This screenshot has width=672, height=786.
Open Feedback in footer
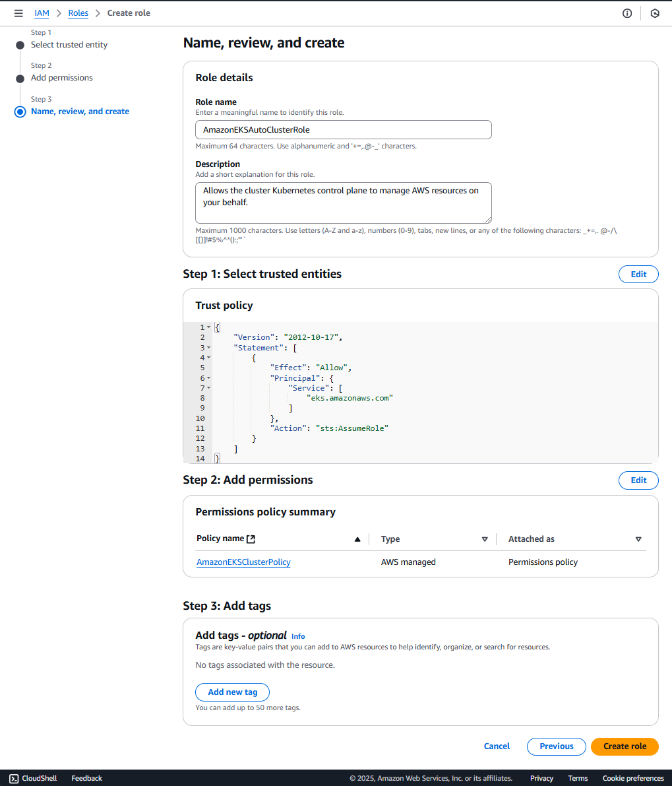(x=86, y=779)
